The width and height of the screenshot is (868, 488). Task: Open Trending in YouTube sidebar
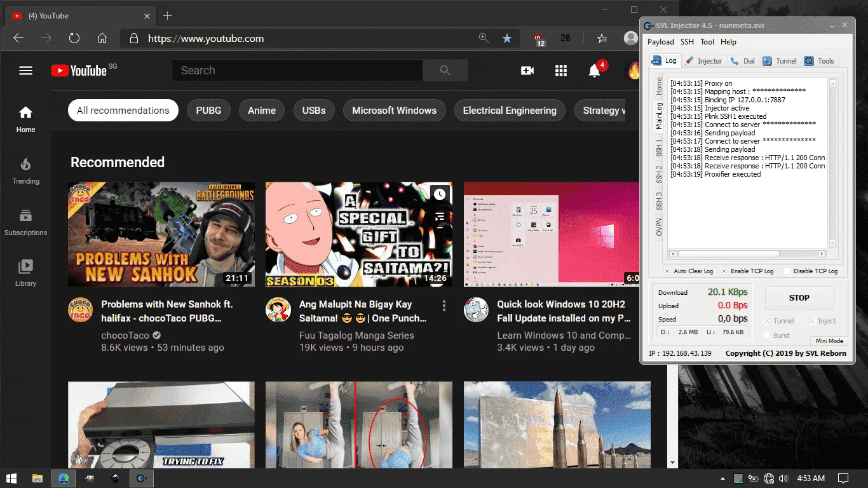[25, 172]
